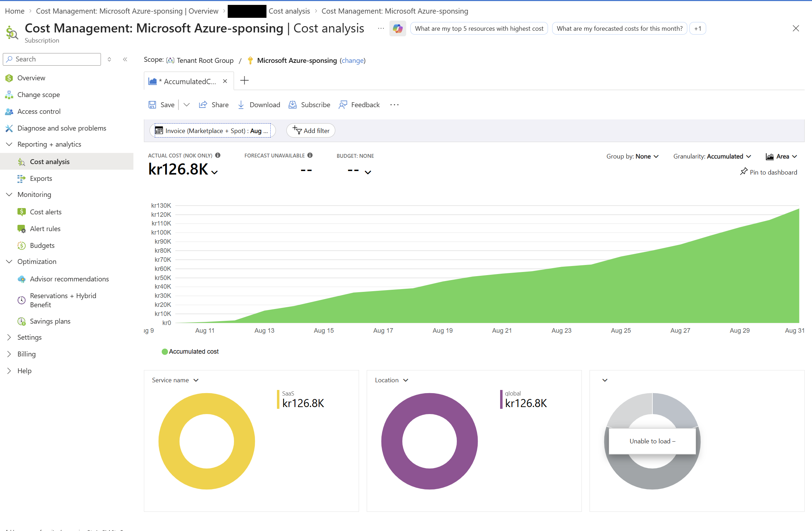The image size is (812, 531).
Task: Open the Service name dropdown
Action: [175, 380]
